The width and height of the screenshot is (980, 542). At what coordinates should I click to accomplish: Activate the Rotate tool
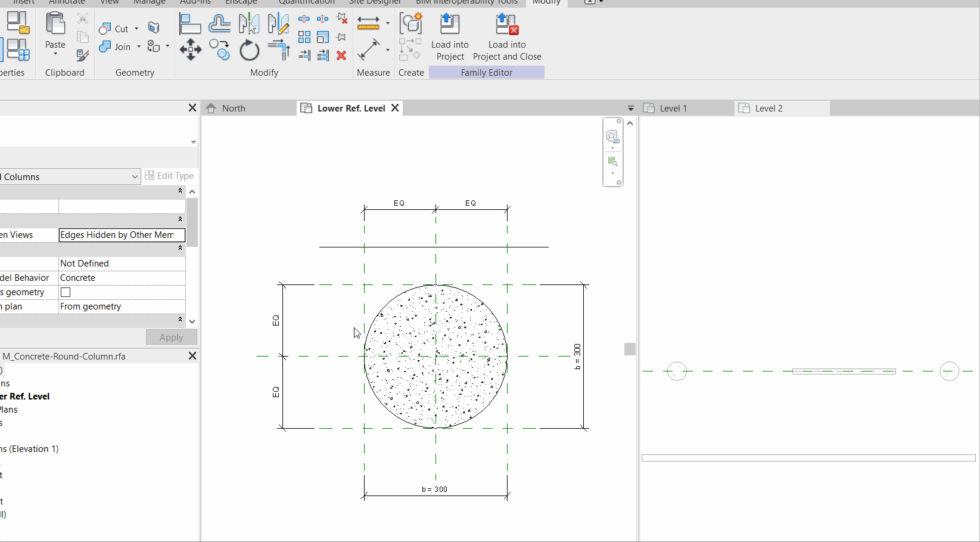[249, 49]
